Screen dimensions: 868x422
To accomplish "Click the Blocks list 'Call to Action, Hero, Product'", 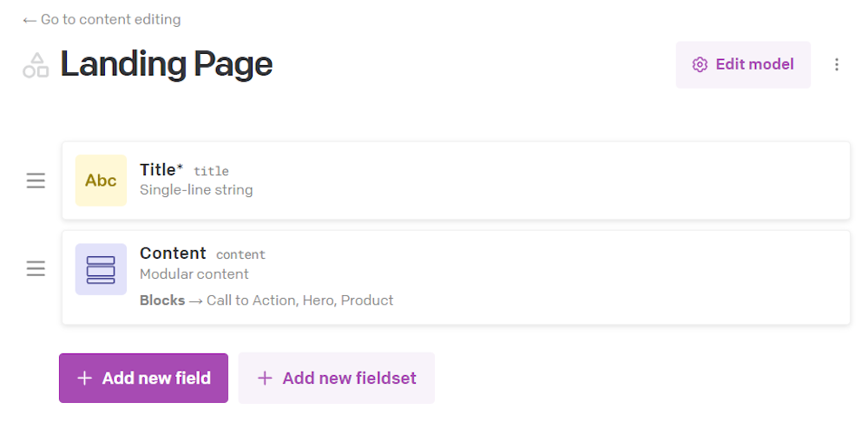I will pyautogui.click(x=300, y=300).
